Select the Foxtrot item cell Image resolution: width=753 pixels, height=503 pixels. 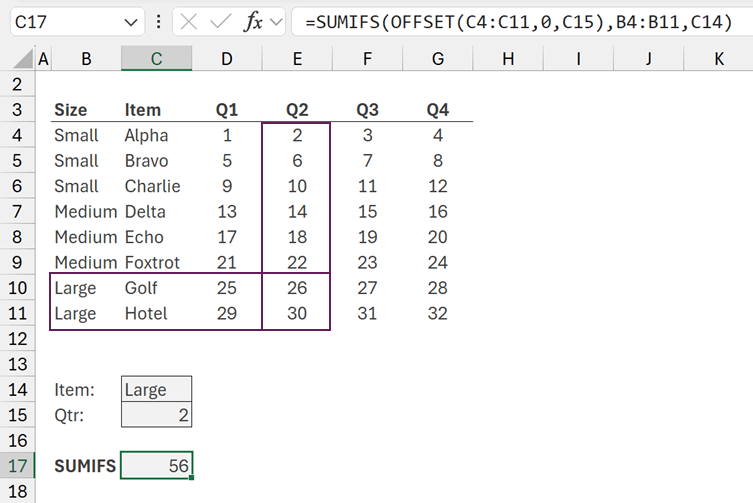(x=156, y=263)
